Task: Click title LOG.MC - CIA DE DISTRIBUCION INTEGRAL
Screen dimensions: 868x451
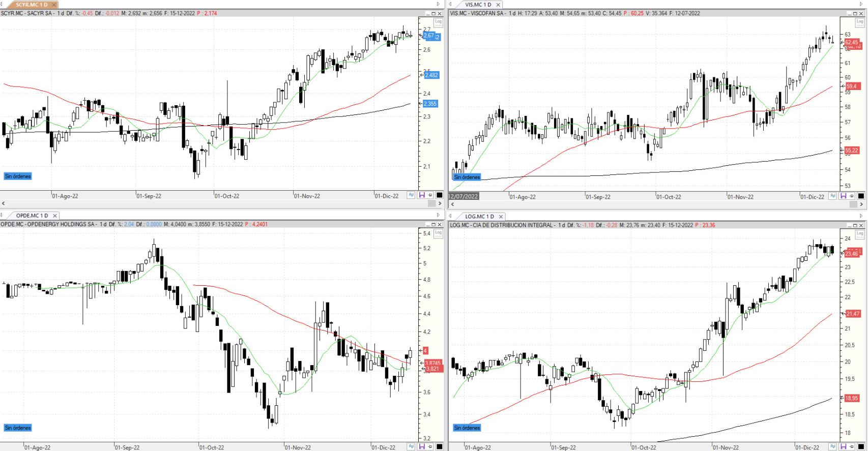Action: point(502,225)
